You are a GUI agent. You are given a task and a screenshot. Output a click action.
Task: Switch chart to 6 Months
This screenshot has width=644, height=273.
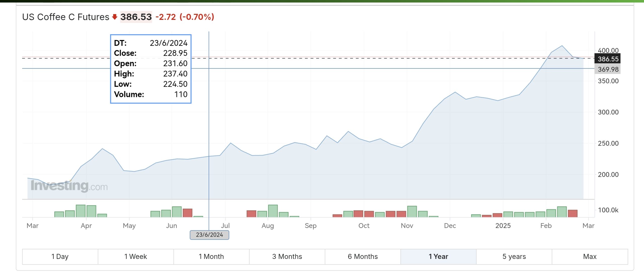click(363, 256)
